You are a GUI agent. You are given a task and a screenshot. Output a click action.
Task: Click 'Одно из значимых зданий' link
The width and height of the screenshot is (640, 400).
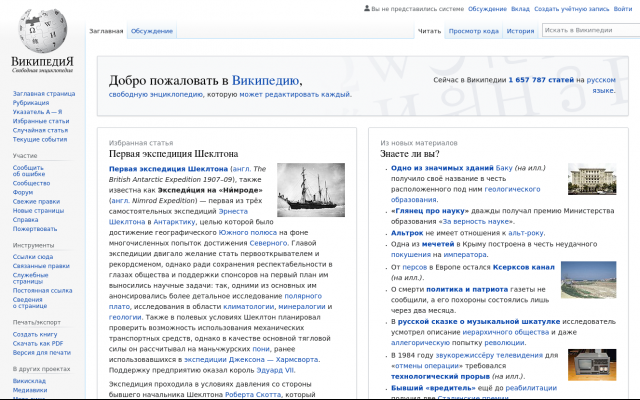pyautogui.click(x=442, y=168)
